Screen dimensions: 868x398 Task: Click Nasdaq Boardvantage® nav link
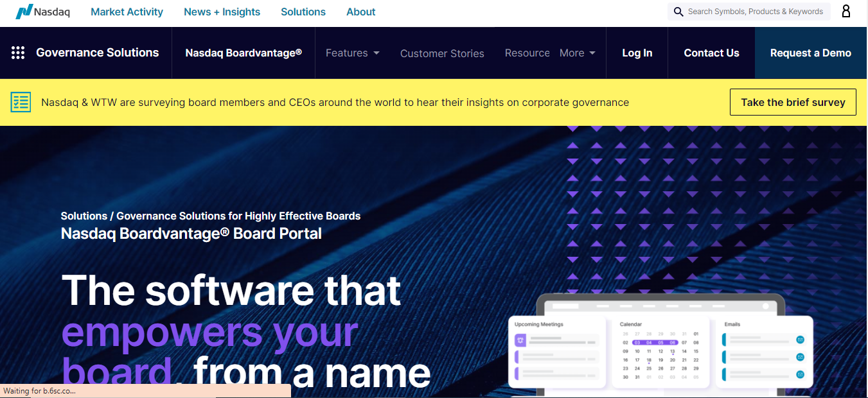(x=244, y=53)
